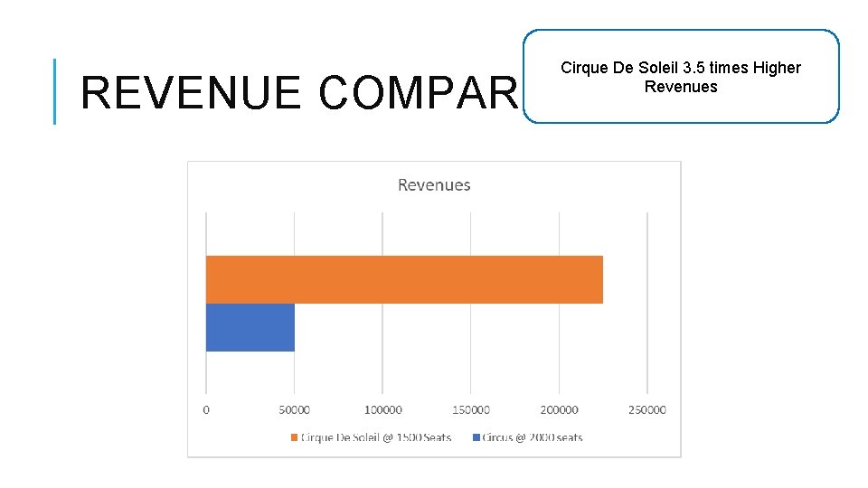Select the orange Cirque De Soleil bar

point(404,279)
